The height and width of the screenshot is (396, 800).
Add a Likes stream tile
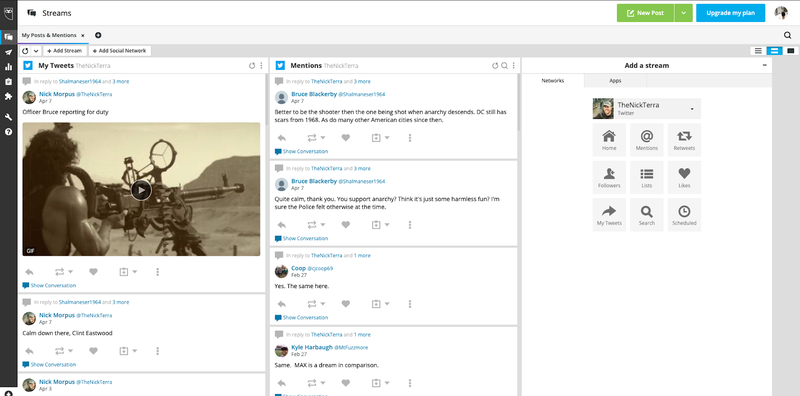point(684,177)
